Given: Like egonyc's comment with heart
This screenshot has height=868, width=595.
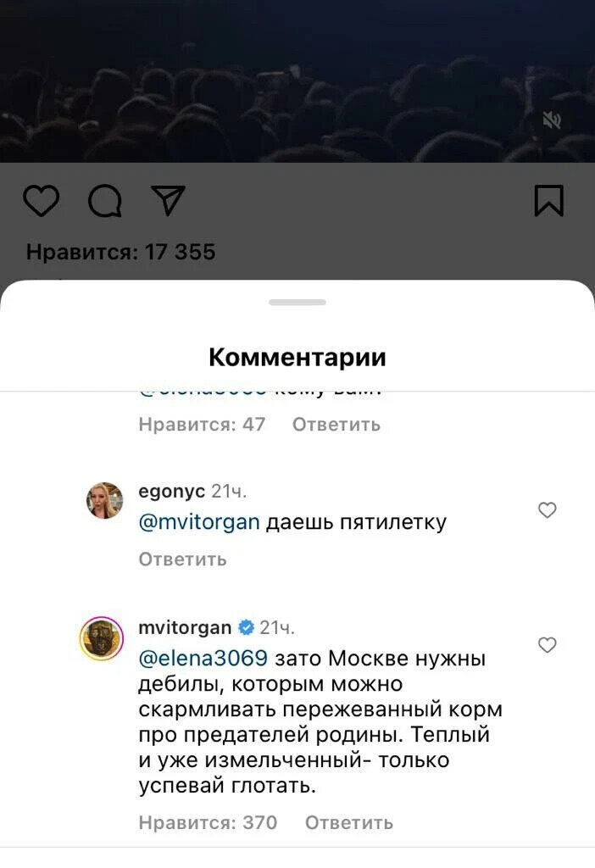Looking at the screenshot, I should pyautogui.click(x=547, y=509).
